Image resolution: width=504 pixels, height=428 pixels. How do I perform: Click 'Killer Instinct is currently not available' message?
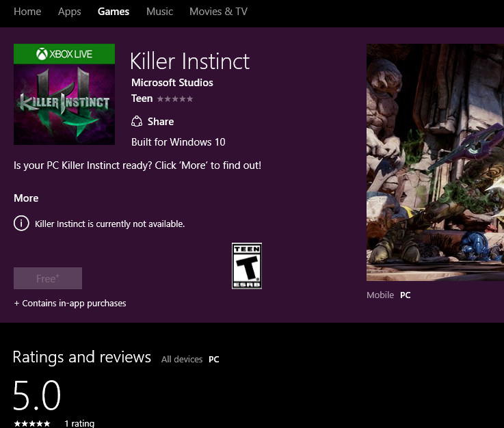tap(109, 224)
